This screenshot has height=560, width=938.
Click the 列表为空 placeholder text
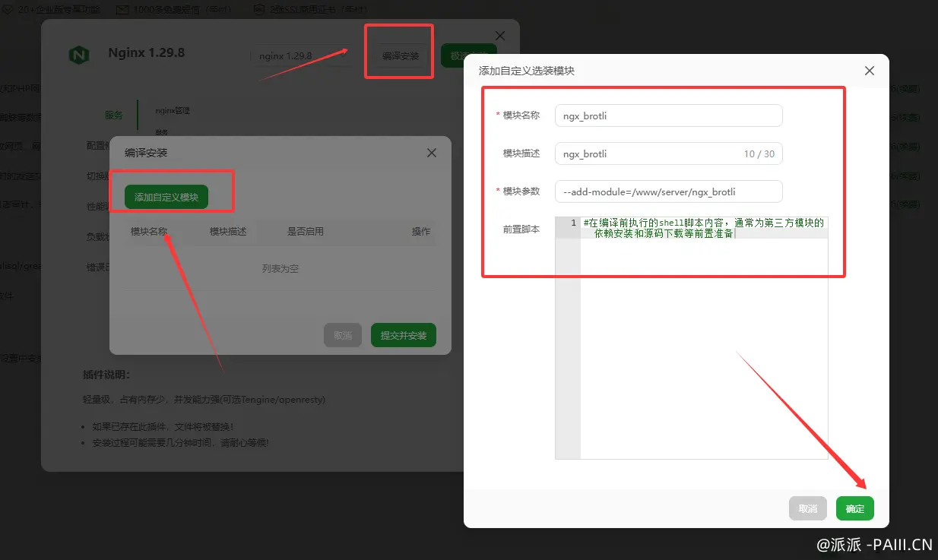point(280,269)
